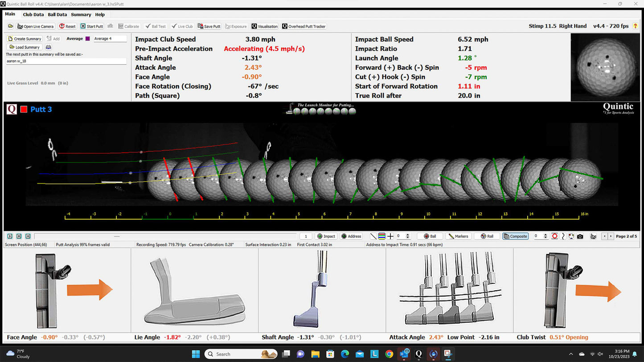Click the purple Average color swatch

tap(88, 39)
